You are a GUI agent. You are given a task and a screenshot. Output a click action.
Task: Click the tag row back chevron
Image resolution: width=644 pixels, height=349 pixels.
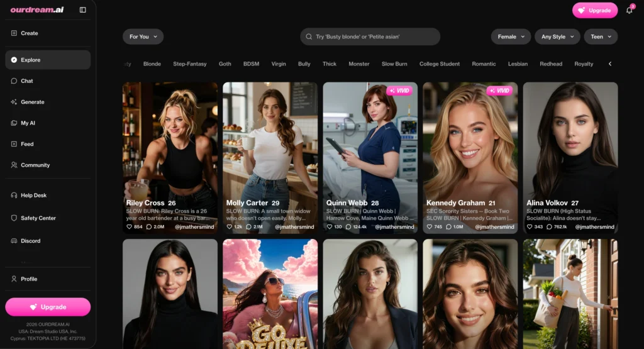pos(610,64)
